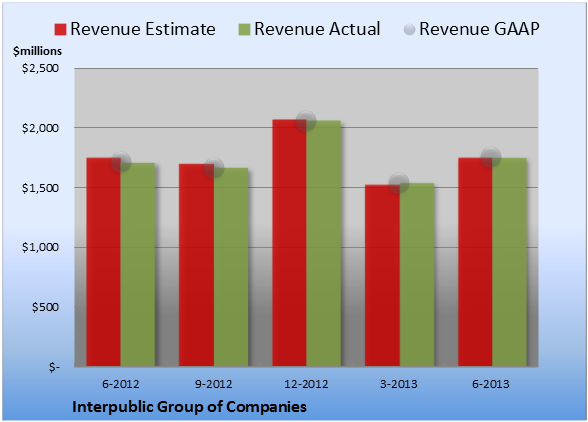
Task: Click the '$500' axis value
Action: [x=45, y=307]
